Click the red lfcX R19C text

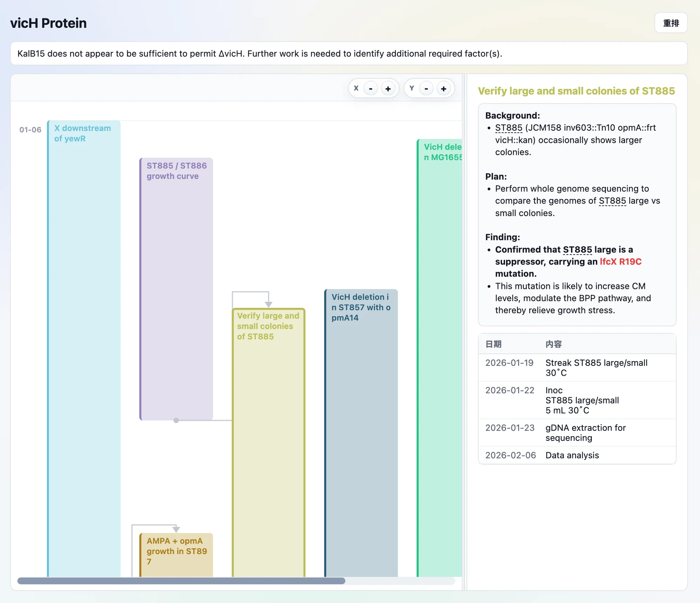pyautogui.click(x=621, y=262)
